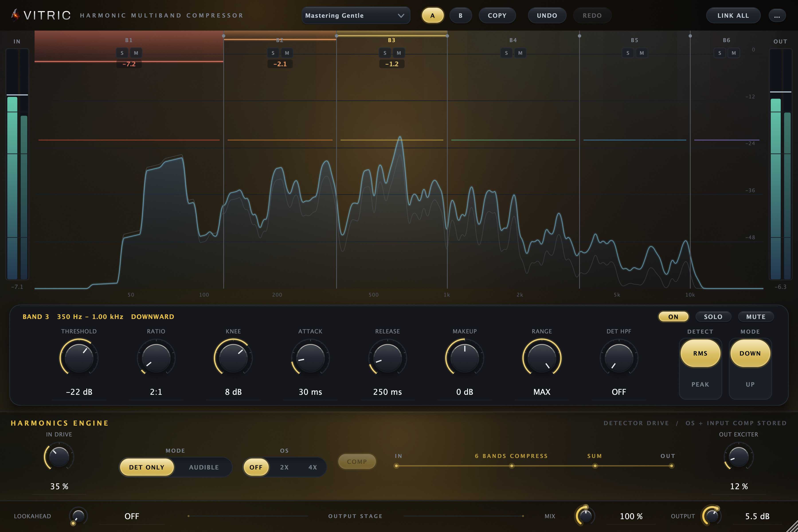This screenshot has height=532, width=798.
Task: Solo band B4 with the S icon
Action: point(506,53)
